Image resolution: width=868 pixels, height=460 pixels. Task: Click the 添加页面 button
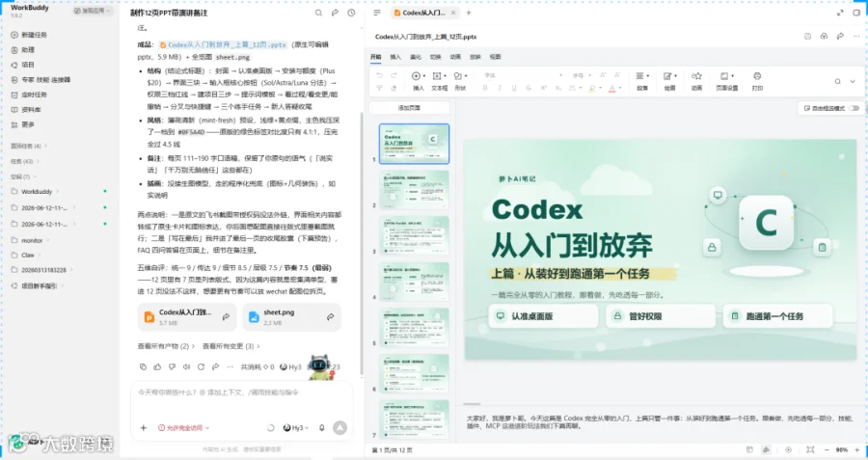tap(409, 108)
